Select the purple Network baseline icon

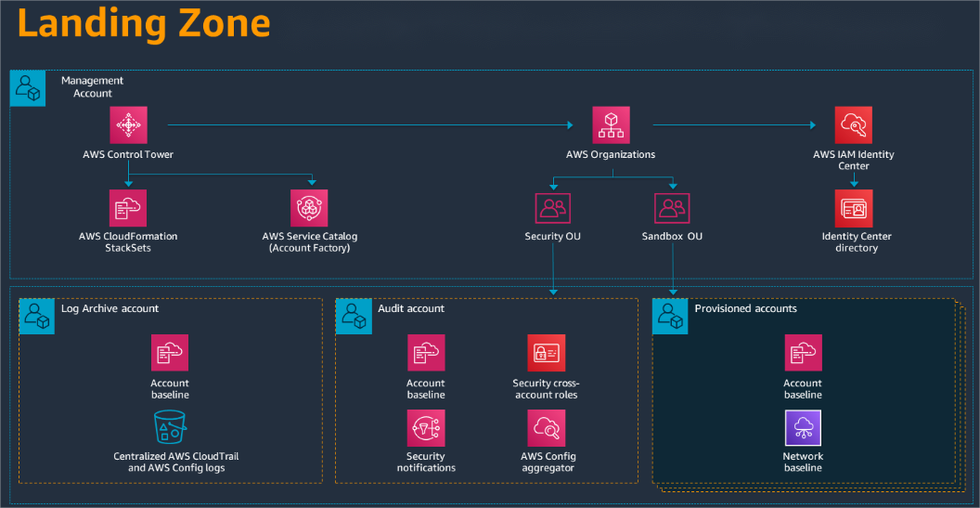(803, 428)
